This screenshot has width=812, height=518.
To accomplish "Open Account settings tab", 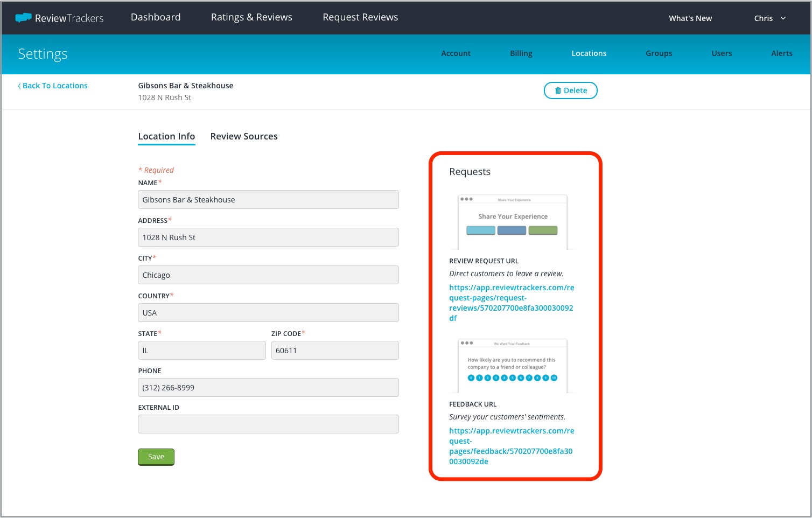I will coord(456,53).
